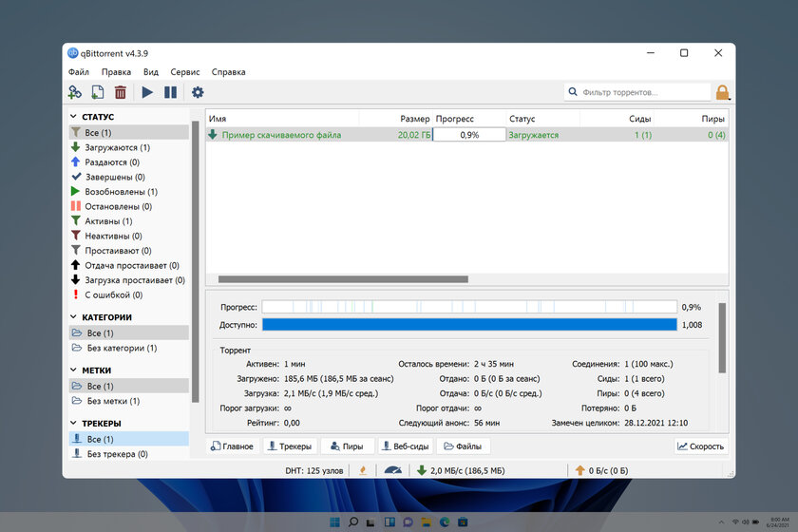The height and width of the screenshot is (532, 798).
Task: Select Все (1) under КАТЕГОРИИ
Action: [x=129, y=332]
